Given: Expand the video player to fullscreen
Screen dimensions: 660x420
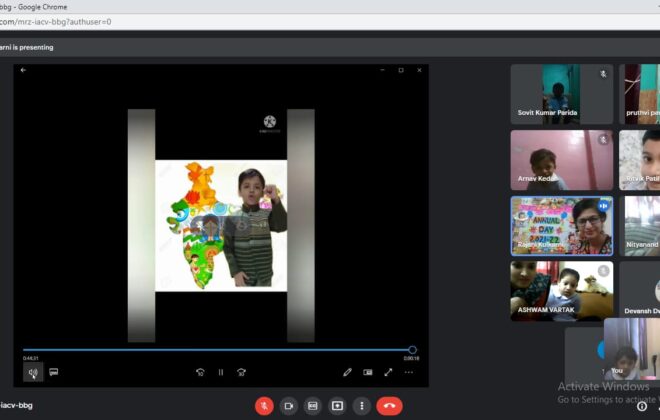Looking at the screenshot, I should 388,372.
